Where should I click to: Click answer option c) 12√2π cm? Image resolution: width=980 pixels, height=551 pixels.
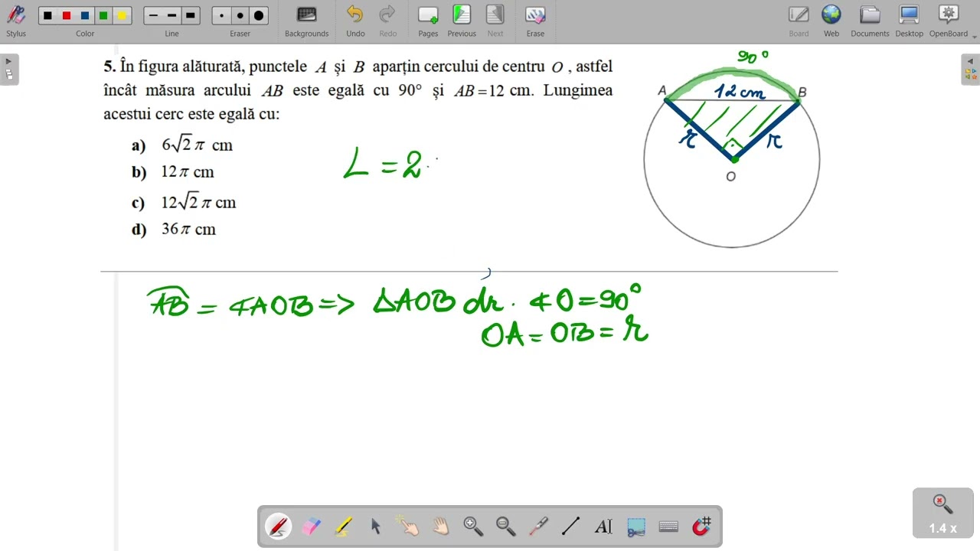pyautogui.click(x=184, y=202)
